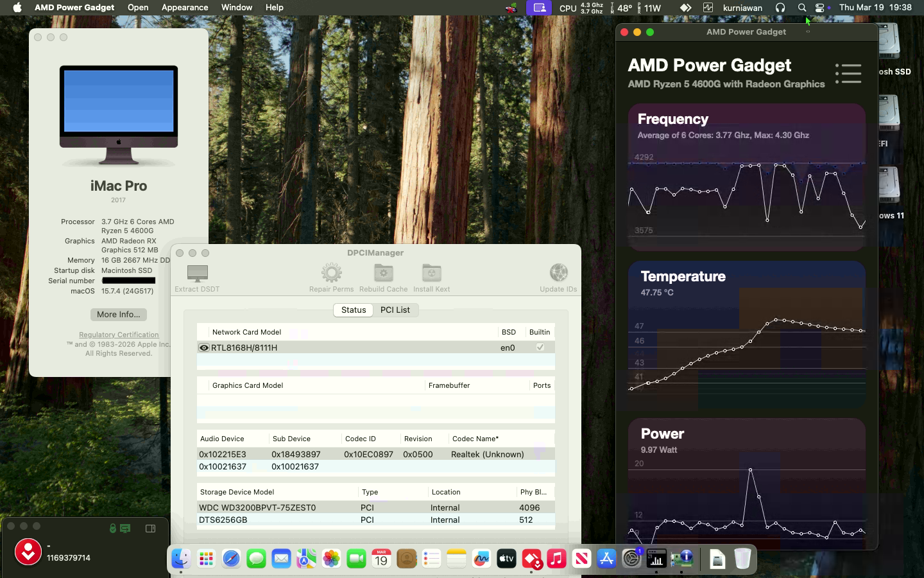
Task: Open the list menu icon in AMD Power Gadget
Action: coord(848,73)
